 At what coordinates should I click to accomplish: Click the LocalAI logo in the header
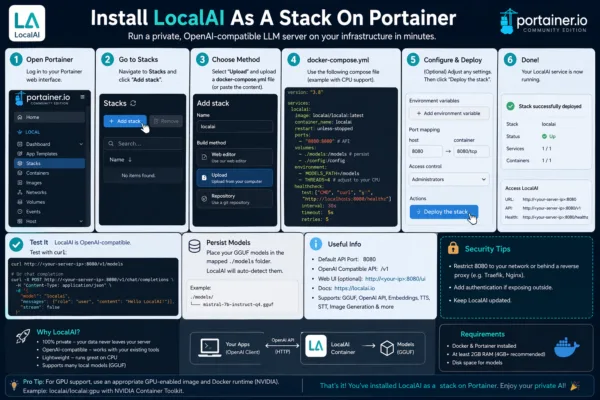tap(27, 23)
